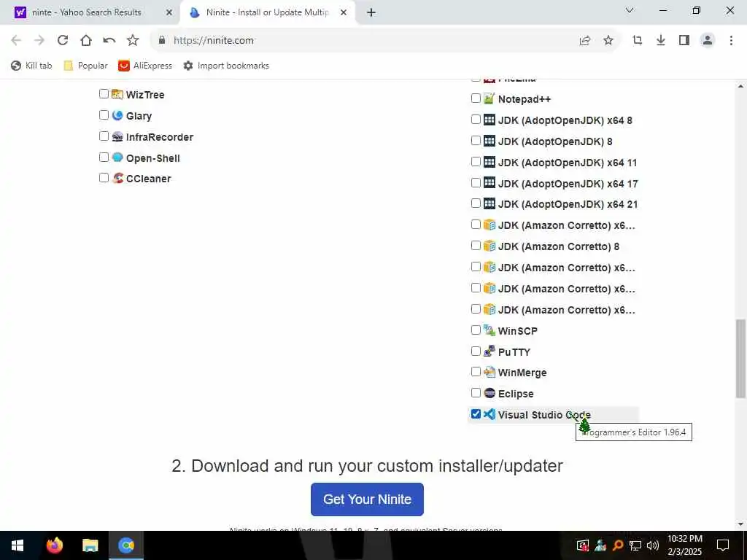Click the Get Your Ninite button

click(367, 499)
